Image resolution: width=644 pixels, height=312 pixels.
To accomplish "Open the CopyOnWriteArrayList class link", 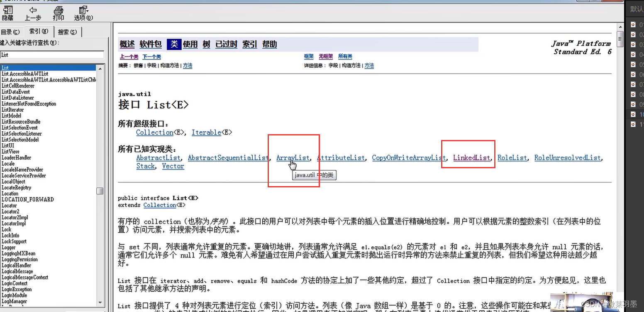I will [x=409, y=158].
